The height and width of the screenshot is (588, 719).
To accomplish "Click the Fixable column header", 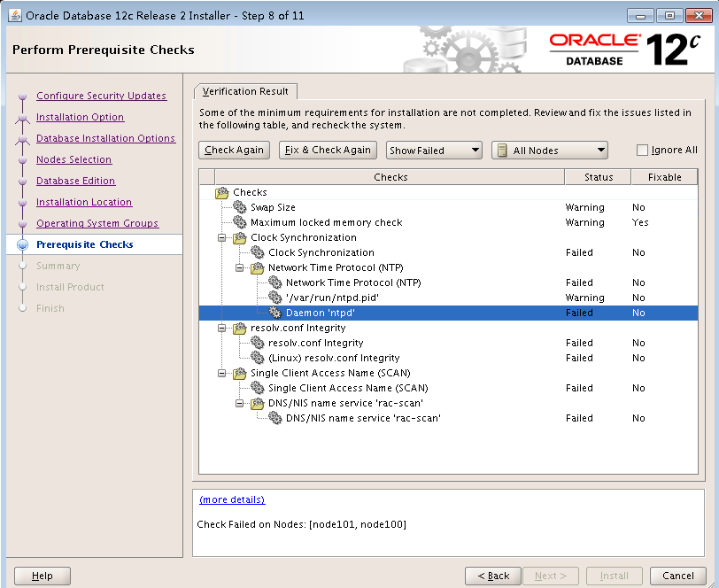I will tap(664, 177).
